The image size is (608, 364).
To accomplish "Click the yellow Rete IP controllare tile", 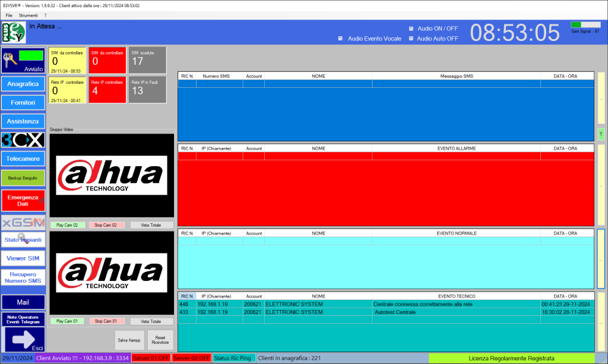I will (68, 90).
